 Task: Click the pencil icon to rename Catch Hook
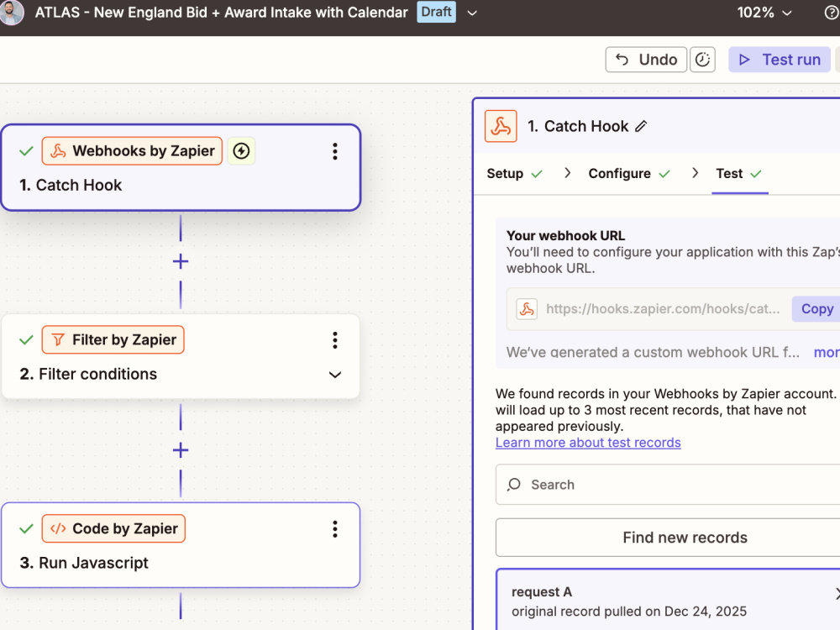[641, 127]
